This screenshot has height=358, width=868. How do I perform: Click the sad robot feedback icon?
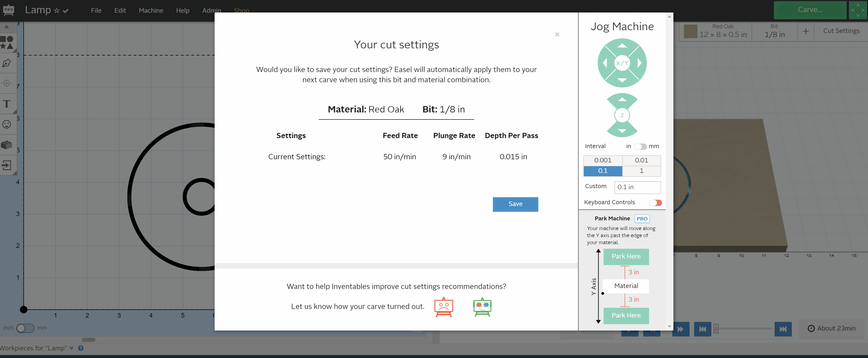point(443,307)
